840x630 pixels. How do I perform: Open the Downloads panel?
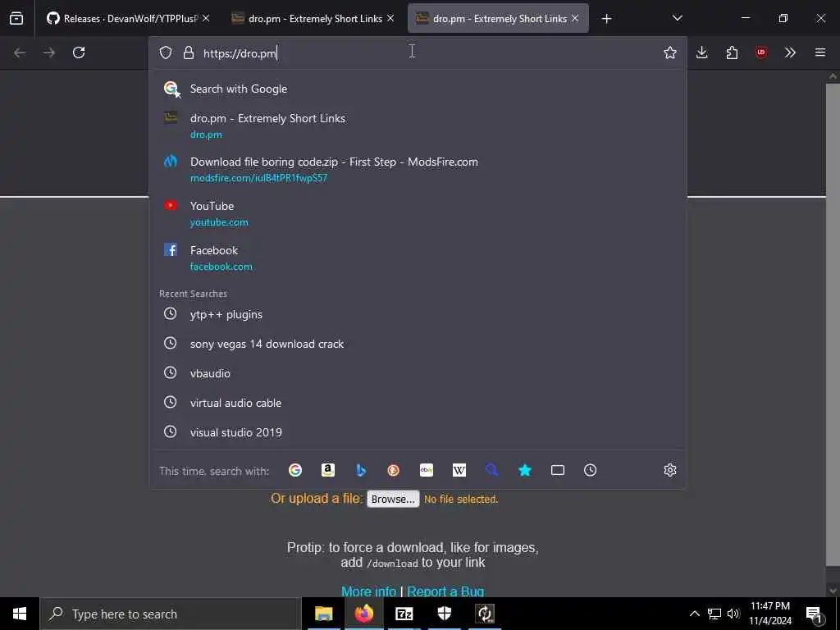[702, 52]
